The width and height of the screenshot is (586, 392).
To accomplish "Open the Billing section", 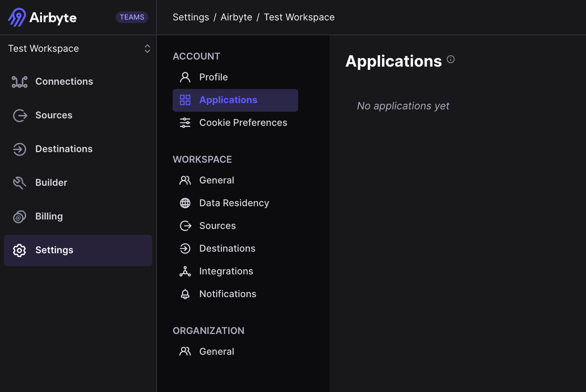I will [x=49, y=216].
